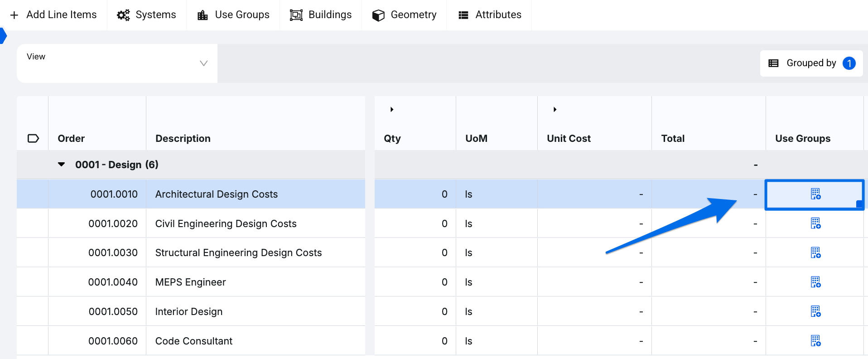The width and height of the screenshot is (868, 359).
Task: Click the Total cell for MEPS Engineer
Action: click(709, 282)
